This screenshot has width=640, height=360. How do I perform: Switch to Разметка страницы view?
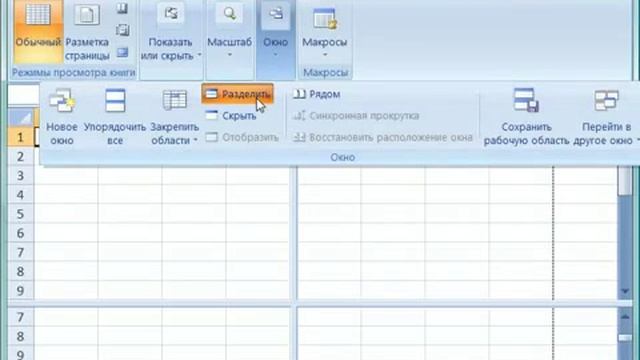click(87, 31)
